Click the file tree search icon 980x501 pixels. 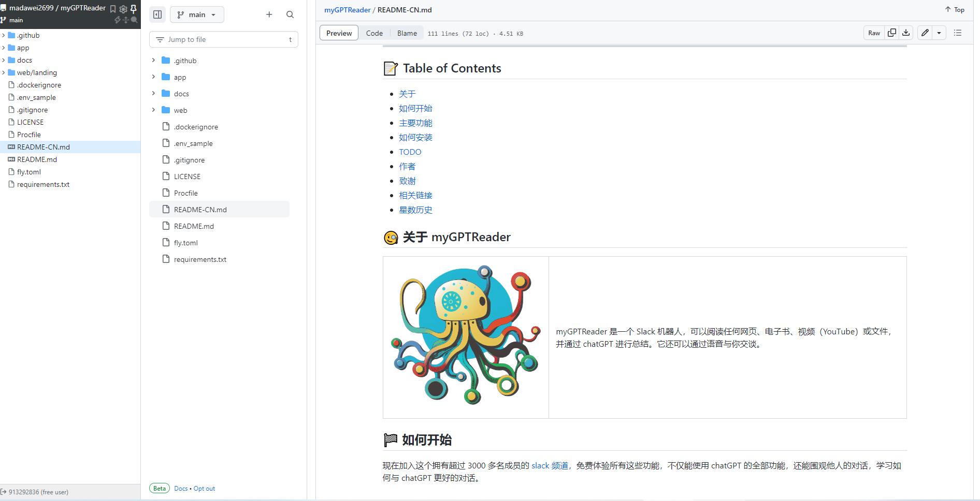(290, 14)
